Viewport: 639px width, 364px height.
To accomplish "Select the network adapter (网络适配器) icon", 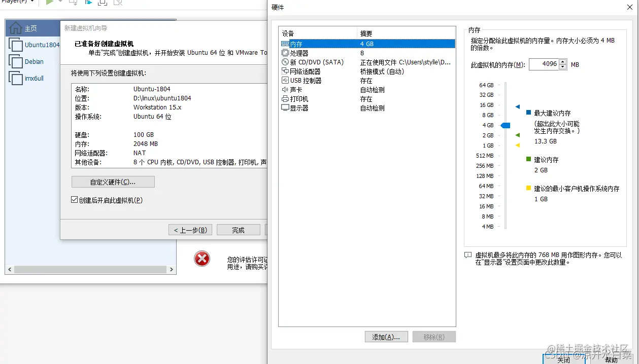I will (285, 71).
